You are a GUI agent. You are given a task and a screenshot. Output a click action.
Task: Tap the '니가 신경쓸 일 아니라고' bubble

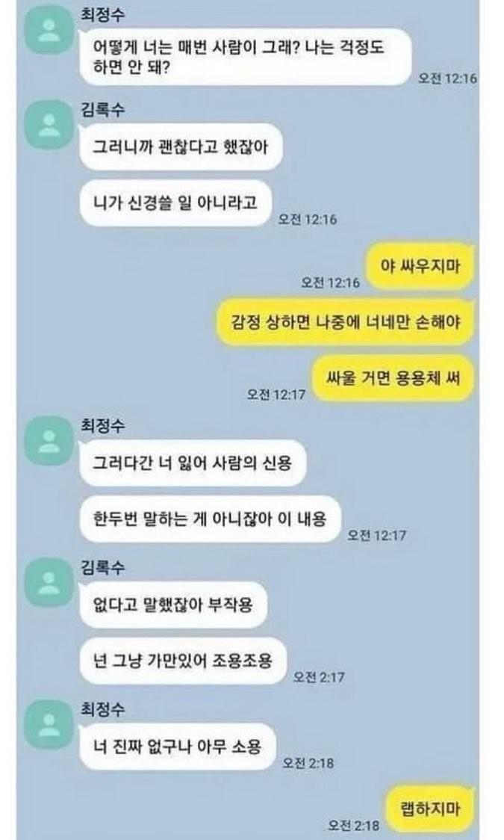(175, 203)
